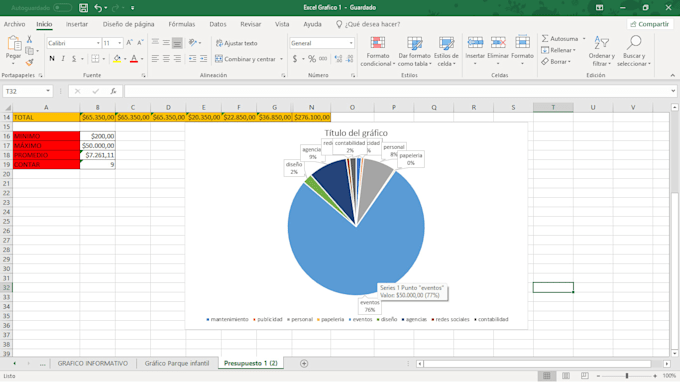Open Borrar dropdown
Screen dimensions: 680x382
pos(556,62)
